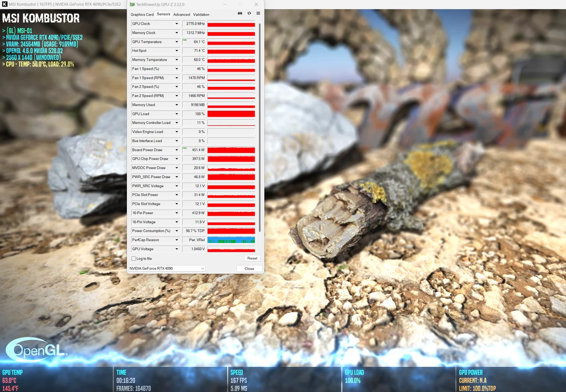Viewport: 566px width, 392px height.
Task: Open the Memory Controller Load dropdown
Action: pyautogui.click(x=177, y=123)
